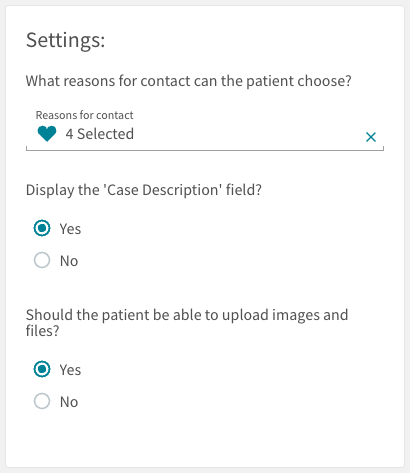Select No radio circle for uploading images and files
This screenshot has width=410, height=473.
coord(42,401)
